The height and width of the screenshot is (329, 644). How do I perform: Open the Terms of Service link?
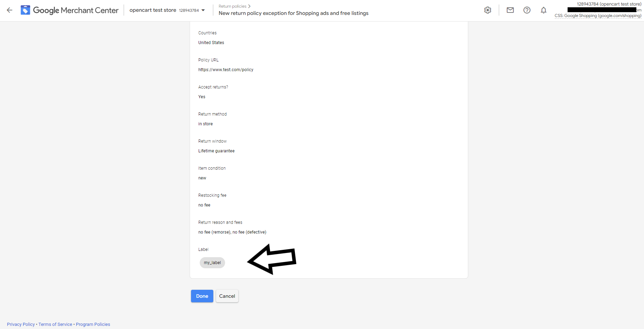55,324
